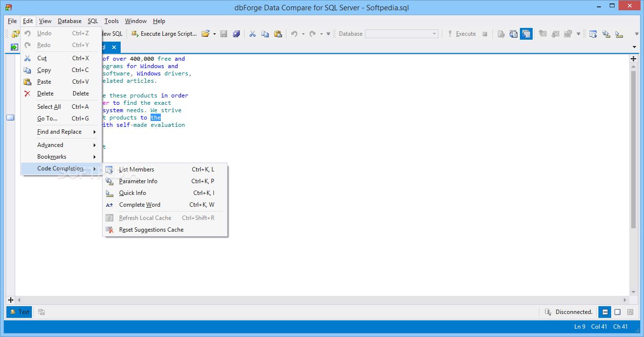This screenshot has height=337, width=644.
Task: Open the Redo history dropdown arrow
Action: 321,34
